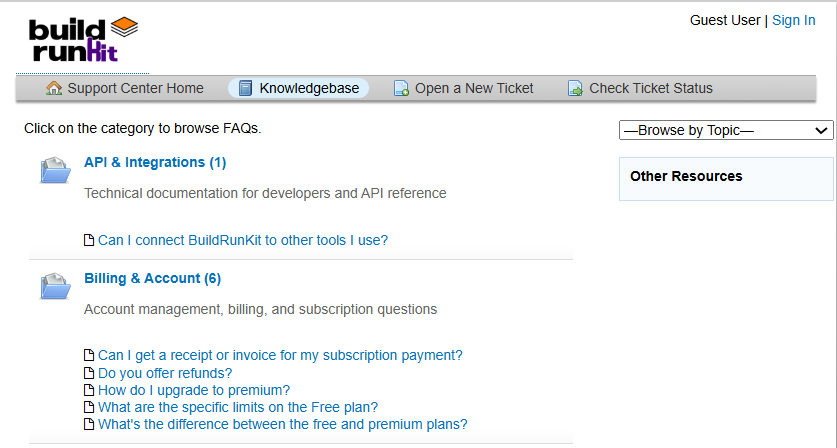The image size is (837, 448).
Task: Click the document icon beside receipt or invoice FAQ
Action: 89,355
